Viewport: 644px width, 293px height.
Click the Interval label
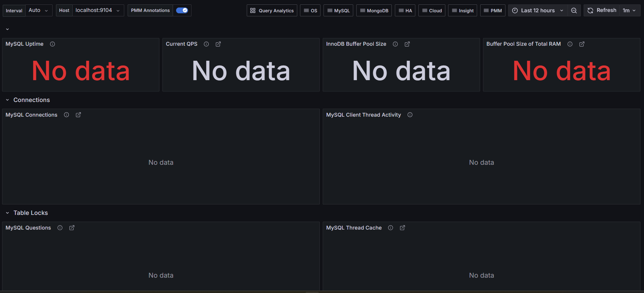coord(14,11)
